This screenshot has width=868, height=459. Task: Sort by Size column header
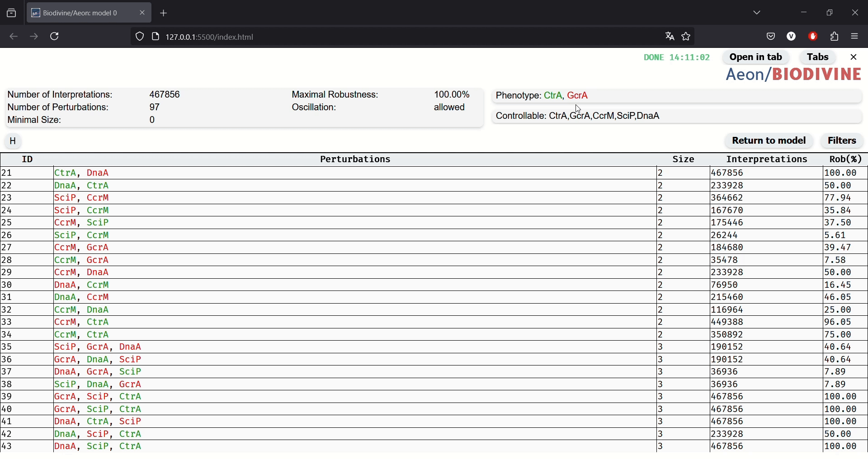(x=684, y=159)
